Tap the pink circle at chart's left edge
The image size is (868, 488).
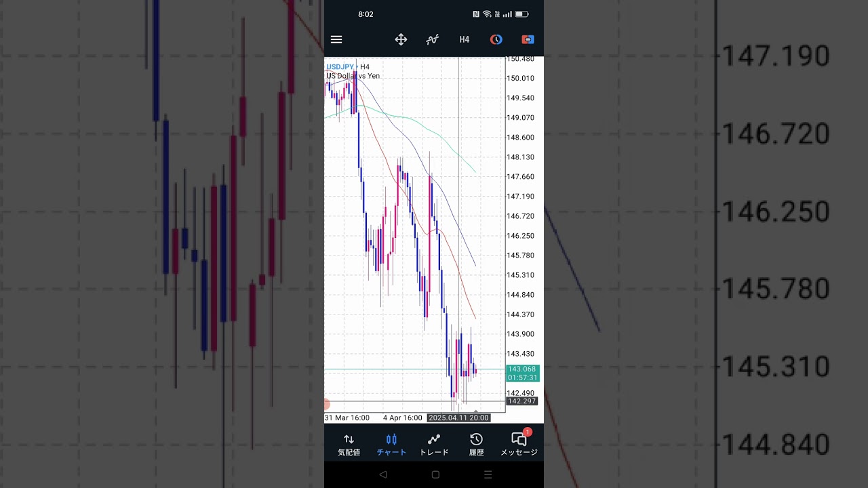point(326,405)
